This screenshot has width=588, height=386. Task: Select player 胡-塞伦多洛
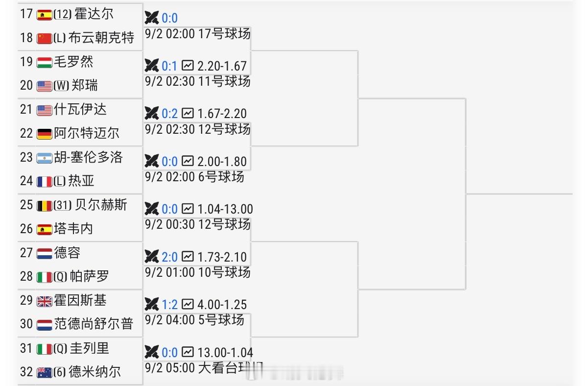point(88,157)
